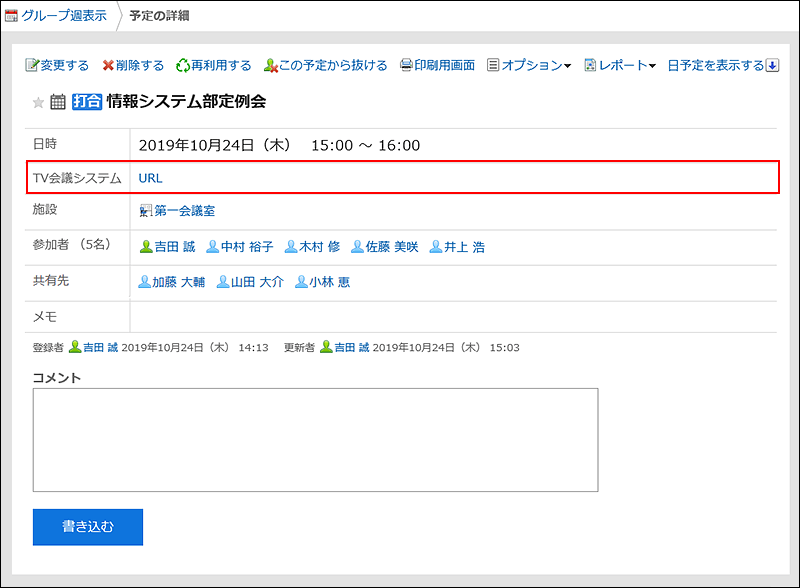
Task: Open 登録者 吉田 誠 profile link
Action: (101, 348)
